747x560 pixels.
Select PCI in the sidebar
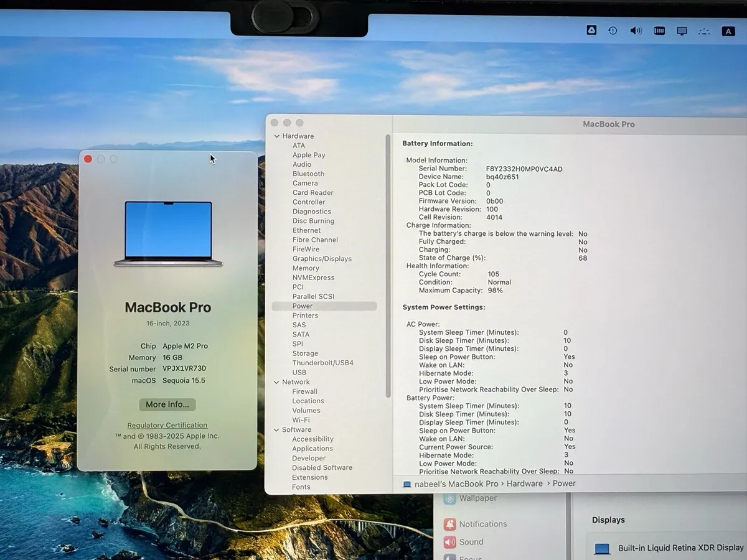coord(298,287)
